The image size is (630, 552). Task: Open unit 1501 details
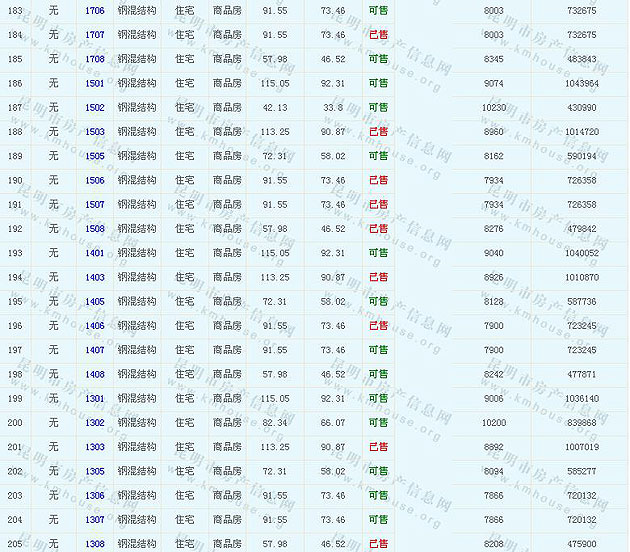pyautogui.click(x=95, y=83)
